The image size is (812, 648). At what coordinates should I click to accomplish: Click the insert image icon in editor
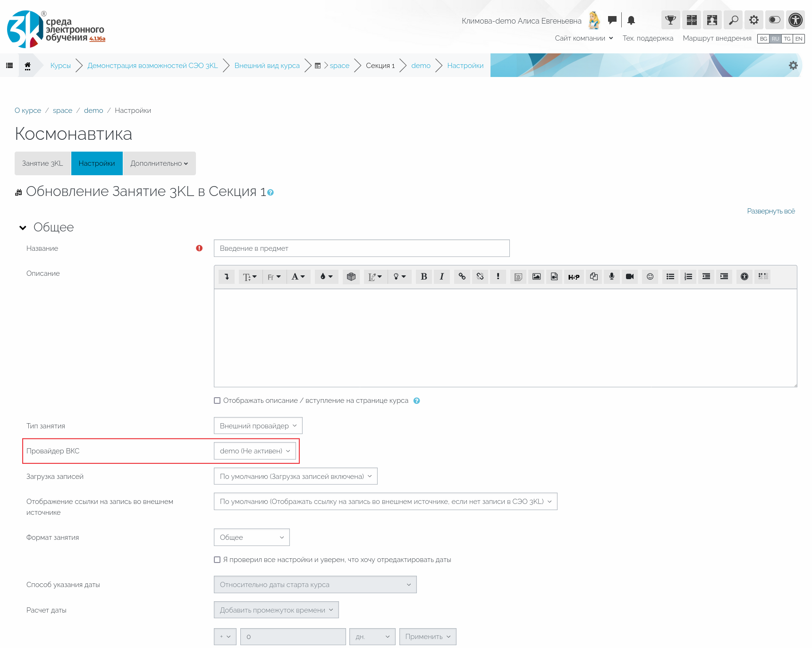pyautogui.click(x=536, y=277)
